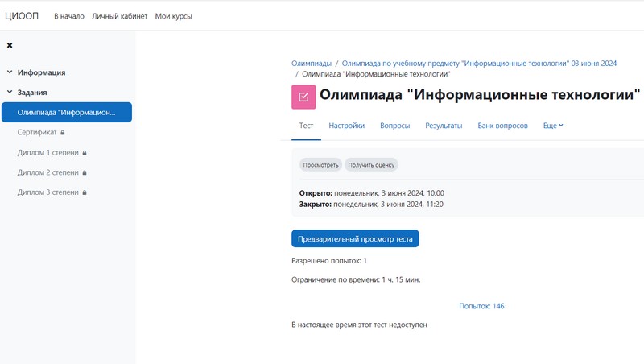This screenshot has width=644, height=364.
Task: Switch to the Настройки tab
Action: tap(346, 126)
